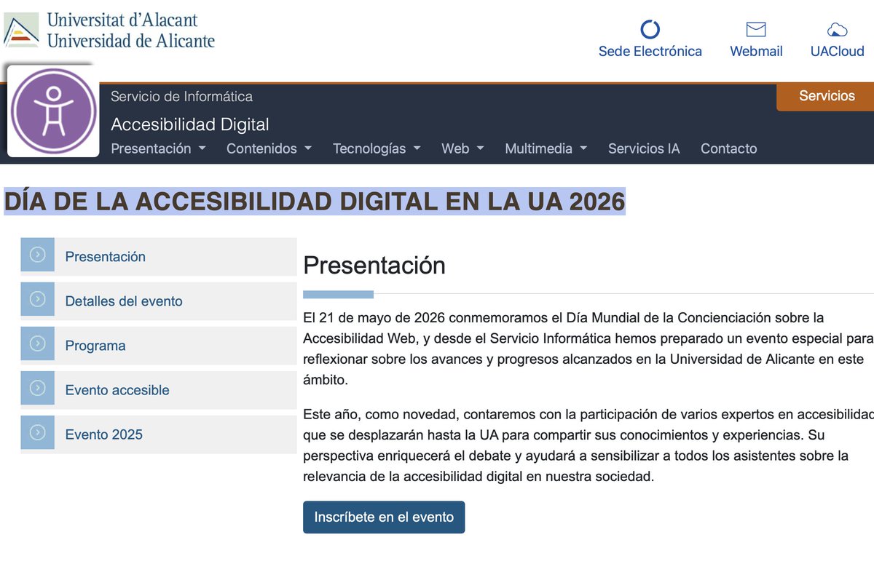The image size is (874, 588).
Task: Click the arrow icon beside Evento accesible
Action: [x=37, y=389]
